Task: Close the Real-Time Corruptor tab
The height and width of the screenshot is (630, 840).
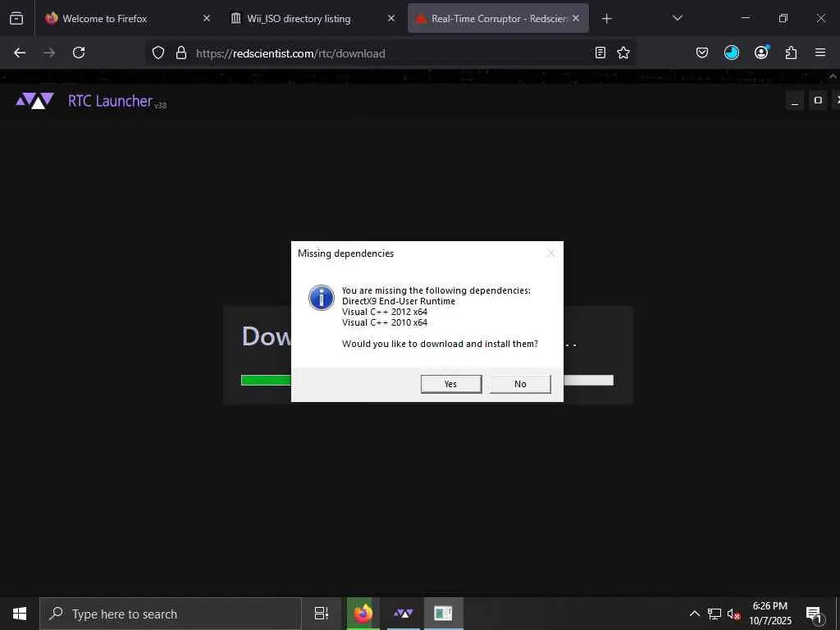Action: [576, 18]
